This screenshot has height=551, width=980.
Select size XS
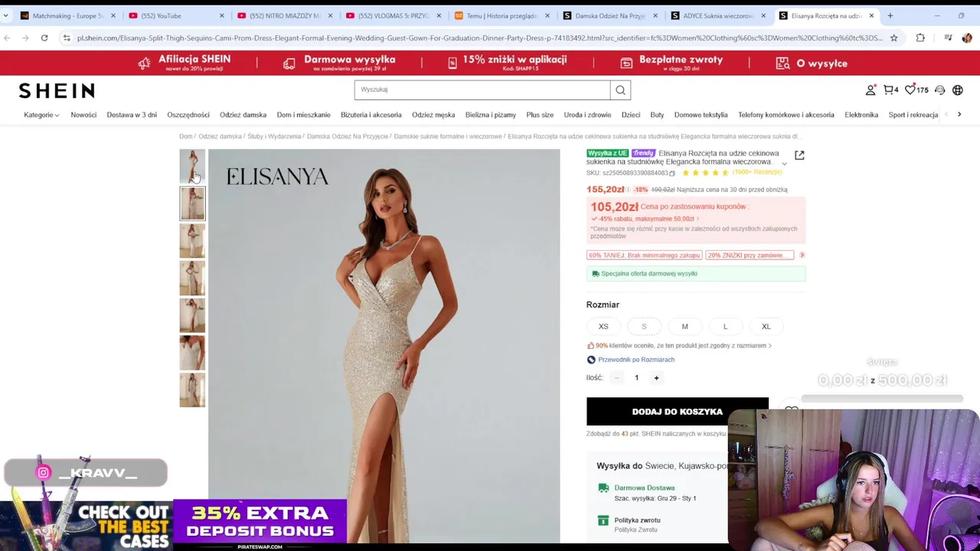[603, 327]
